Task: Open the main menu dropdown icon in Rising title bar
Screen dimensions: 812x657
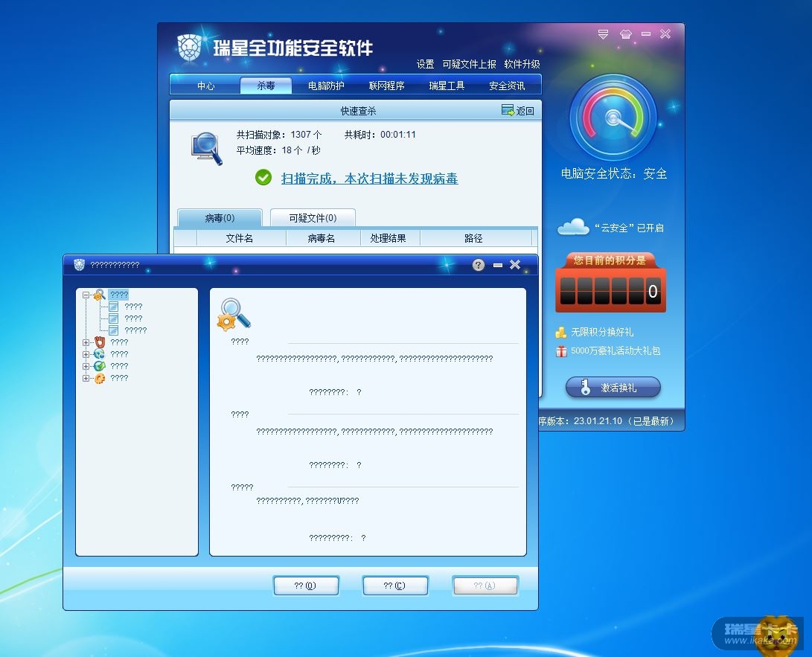Action: tap(603, 34)
